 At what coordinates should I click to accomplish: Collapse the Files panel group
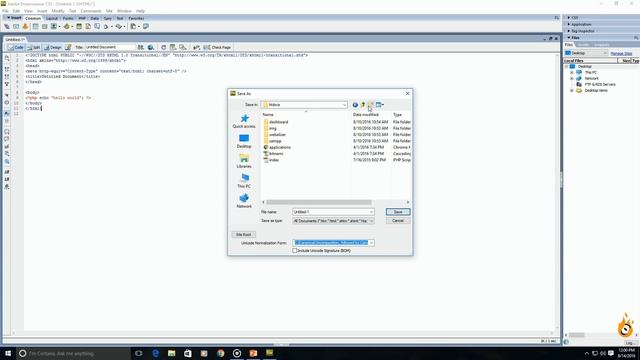click(x=569, y=38)
